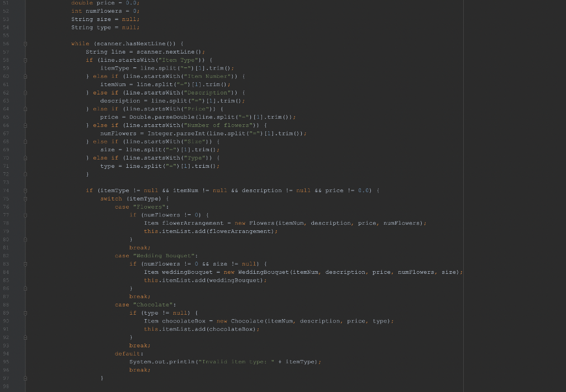Collapse the Wedding Bouquet case condition fold
566x392 pixels.
tap(26, 264)
